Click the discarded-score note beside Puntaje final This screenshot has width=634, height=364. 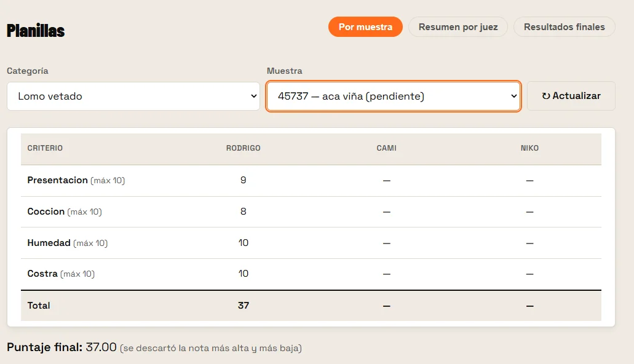pos(211,348)
